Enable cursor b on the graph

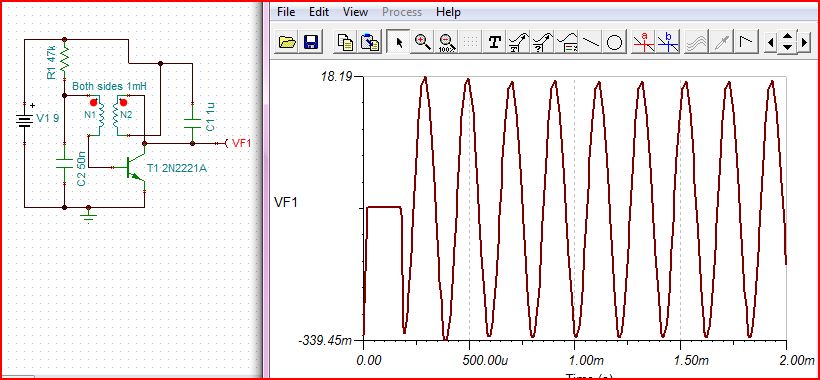pyautogui.click(x=668, y=42)
